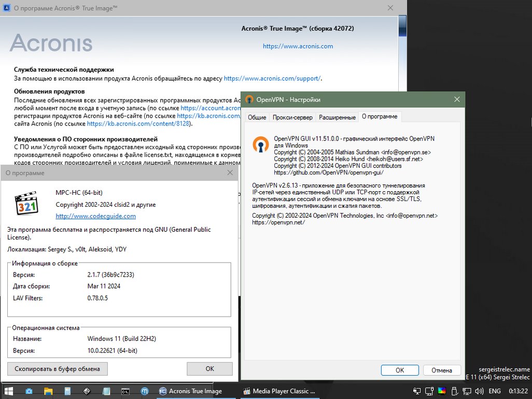Viewport: 532px width, 399px height.
Task: Close the Acronis True Image about window
Action: [390, 8]
